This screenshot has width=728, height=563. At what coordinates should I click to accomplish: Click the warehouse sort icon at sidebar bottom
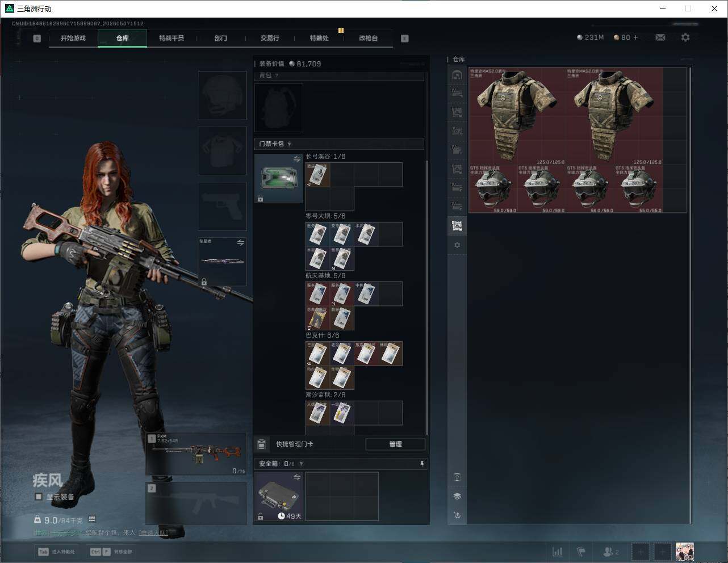457,515
